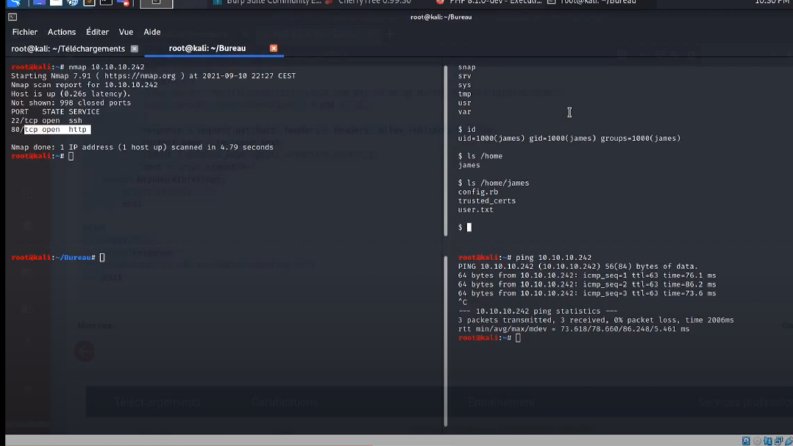Switch to Burp Suite Community taskbar window

[268, 3]
